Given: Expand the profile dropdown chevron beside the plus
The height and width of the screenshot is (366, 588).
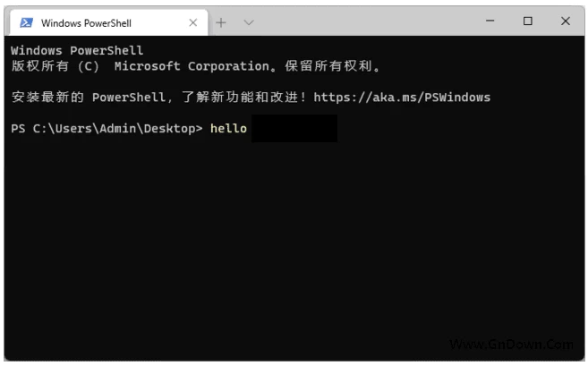Looking at the screenshot, I should pos(249,22).
